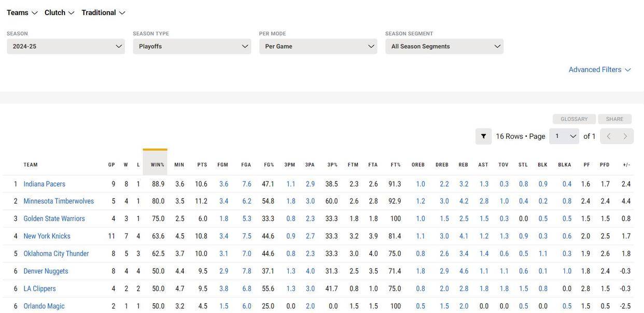Expand Advanced Filters
Viewport: 644px width, 313px height.
(x=600, y=69)
